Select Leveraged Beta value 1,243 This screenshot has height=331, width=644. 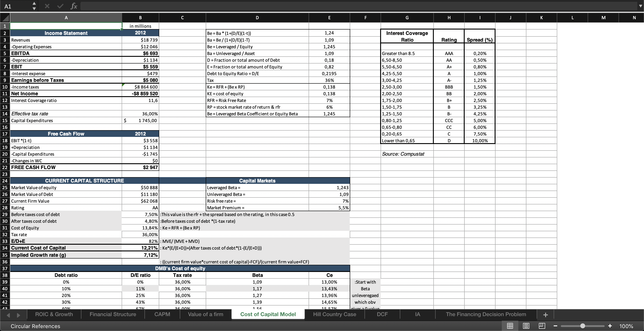coord(329,187)
